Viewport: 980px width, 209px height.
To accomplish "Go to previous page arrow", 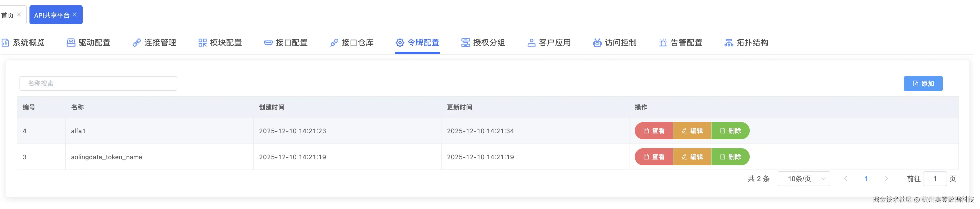I will pos(846,179).
